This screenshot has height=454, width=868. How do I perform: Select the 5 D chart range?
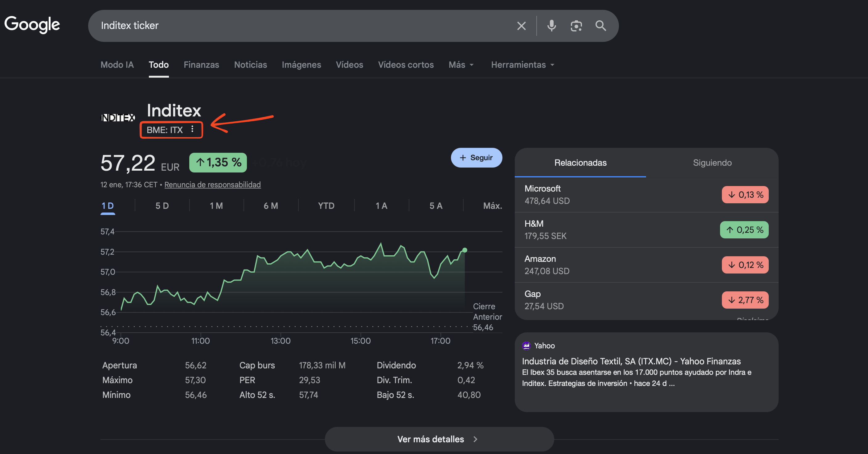tap(162, 206)
